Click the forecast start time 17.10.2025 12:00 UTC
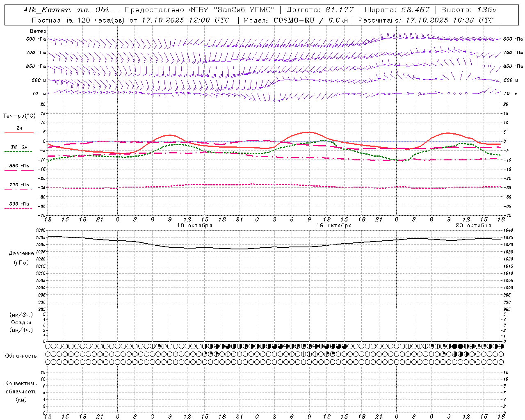The width and height of the screenshot is (525, 420). (185, 20)
